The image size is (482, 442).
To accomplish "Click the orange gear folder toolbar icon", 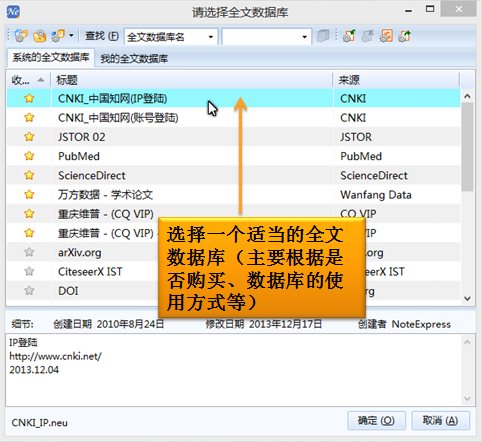I will click(40, 36).
